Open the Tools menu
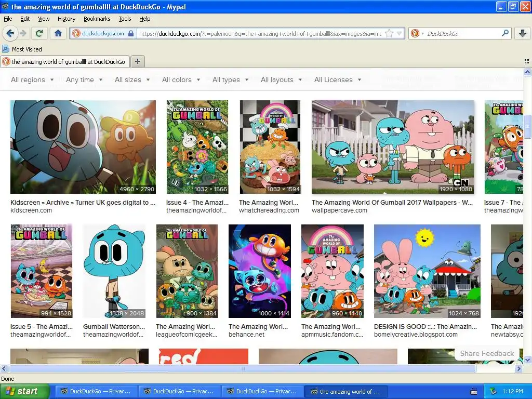Screen dimensions: 532x399 tap(125, 19)
